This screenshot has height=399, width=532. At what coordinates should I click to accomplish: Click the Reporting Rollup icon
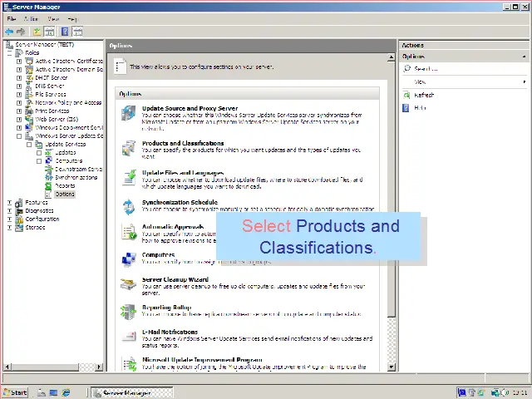click(x=129, y=312)
